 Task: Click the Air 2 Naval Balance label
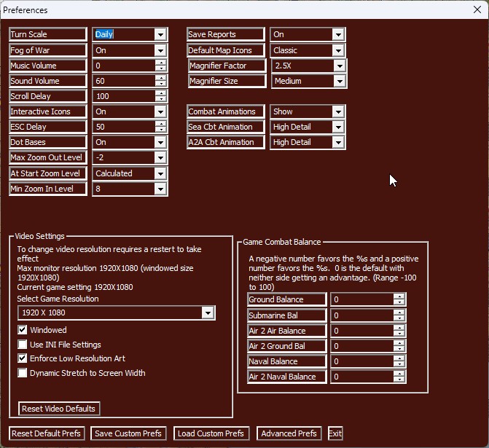pos(287,377)
